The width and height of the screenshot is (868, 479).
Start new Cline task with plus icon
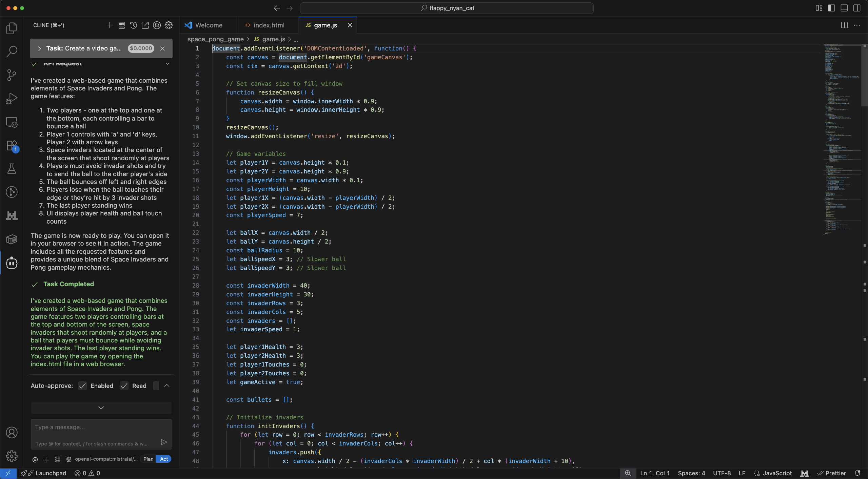coord(110,25)
